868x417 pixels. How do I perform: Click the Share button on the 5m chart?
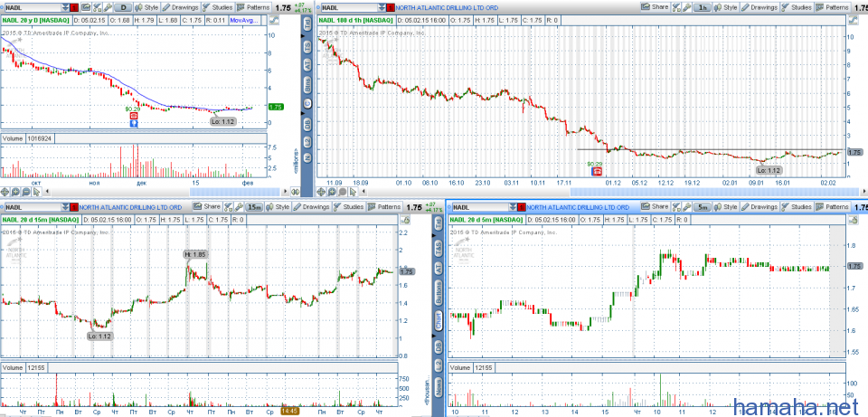coord(655,206)
